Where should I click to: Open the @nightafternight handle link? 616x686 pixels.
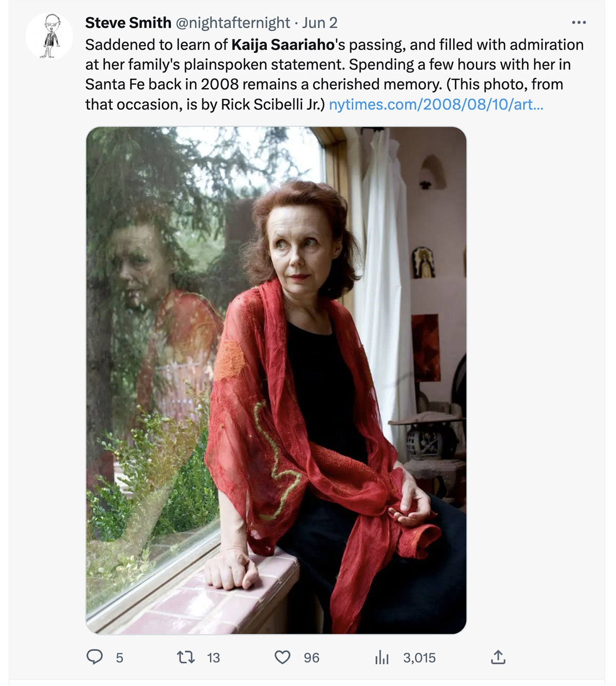coord(233,23)
